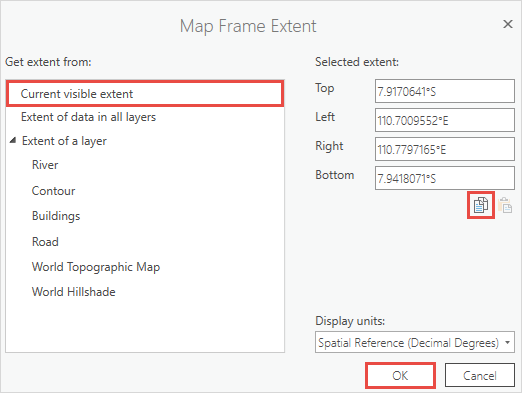Select Current visible extent option
Viewport: 522px width, 393px height.
pos(145,94)
